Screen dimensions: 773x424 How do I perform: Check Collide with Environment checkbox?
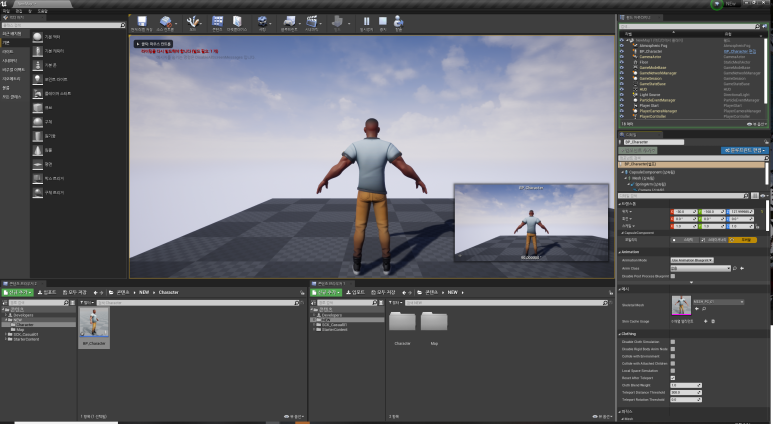(673, 356)
